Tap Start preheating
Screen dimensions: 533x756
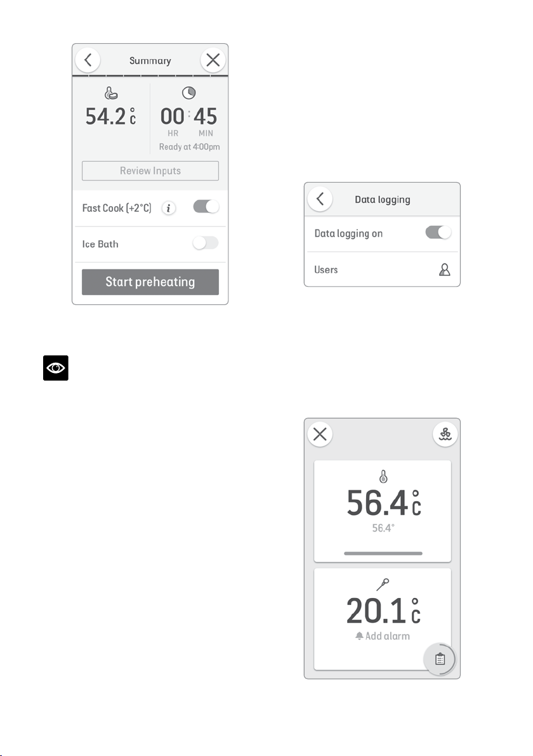[x=150, y=282]
